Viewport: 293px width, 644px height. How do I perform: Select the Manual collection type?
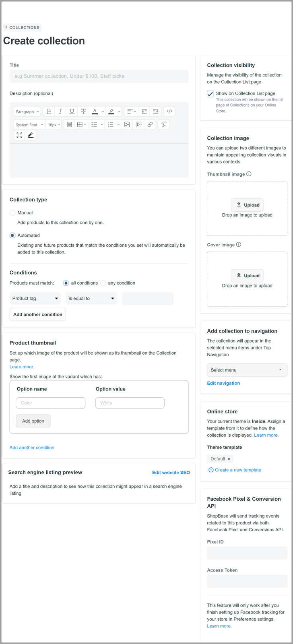[x=12, y=213]
